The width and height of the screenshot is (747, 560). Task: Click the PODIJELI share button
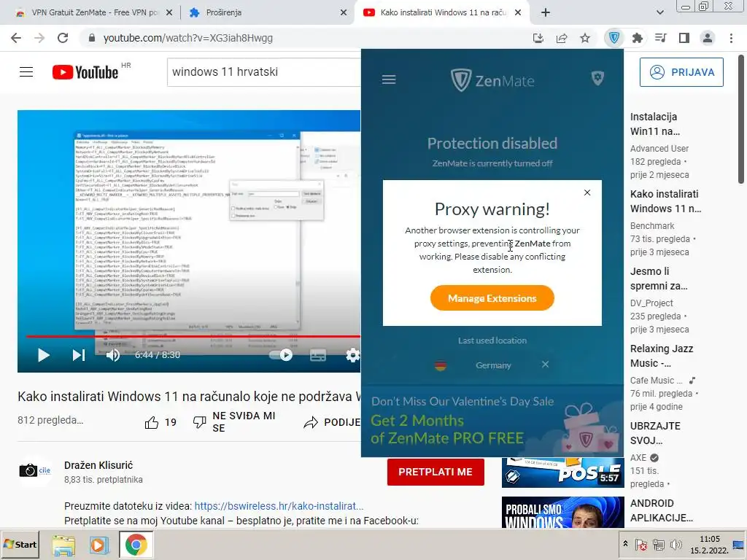pyautogui.click(x=332, y=422)
